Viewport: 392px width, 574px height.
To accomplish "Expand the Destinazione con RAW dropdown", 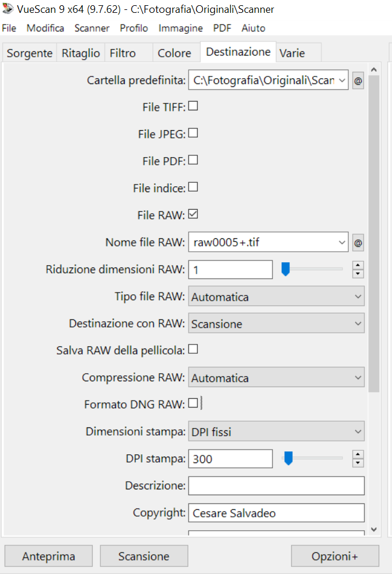I will point(276,323).
